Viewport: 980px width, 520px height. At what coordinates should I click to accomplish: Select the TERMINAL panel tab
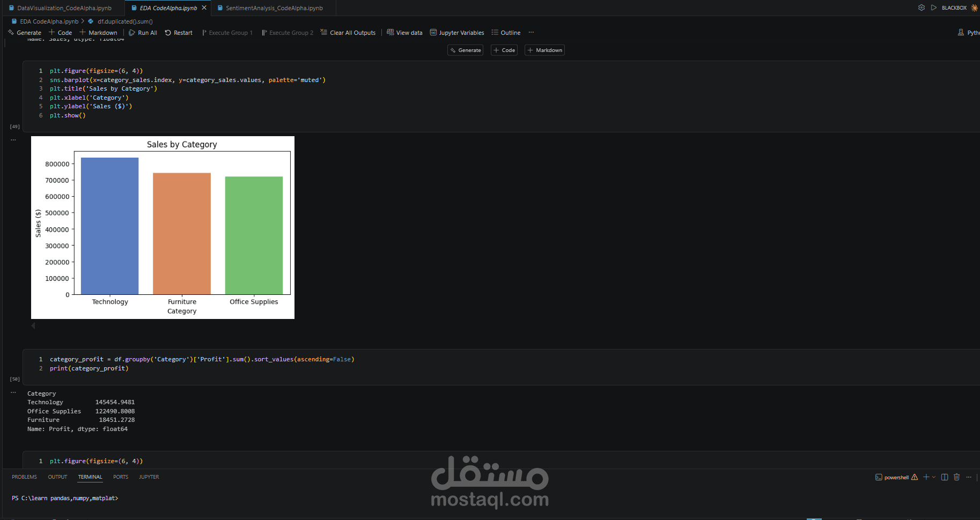click(x=90, y=477)
